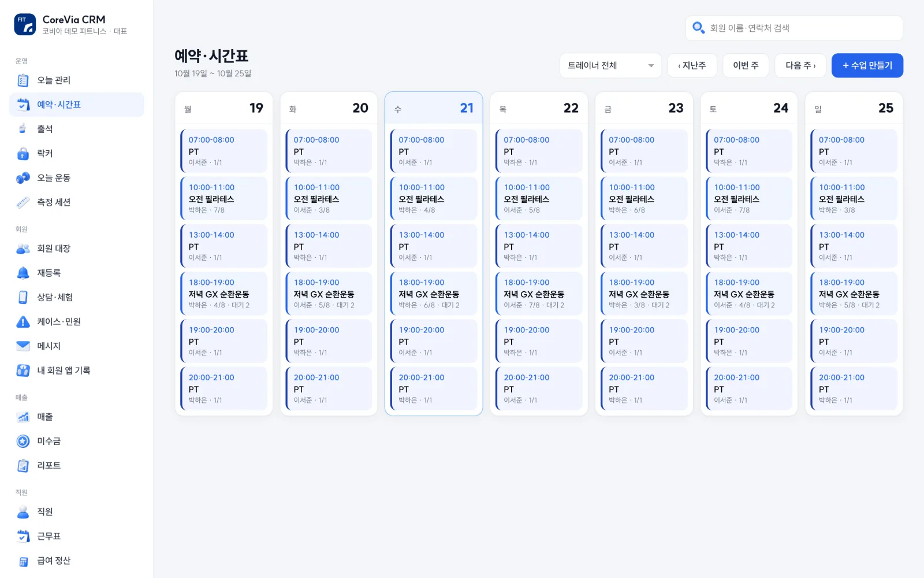Open Monday 오전 필라테스 7/8 class
Image resolution: width=924 pixels, height=578 pixels.
223,198
